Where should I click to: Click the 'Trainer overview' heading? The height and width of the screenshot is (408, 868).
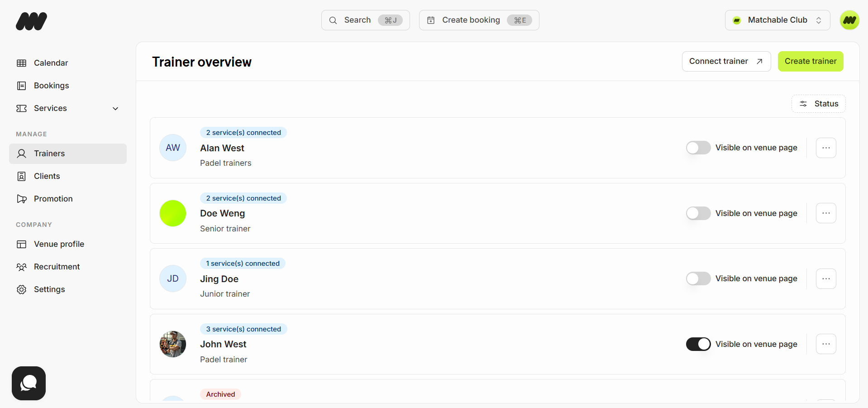click(x=201, y=62)
